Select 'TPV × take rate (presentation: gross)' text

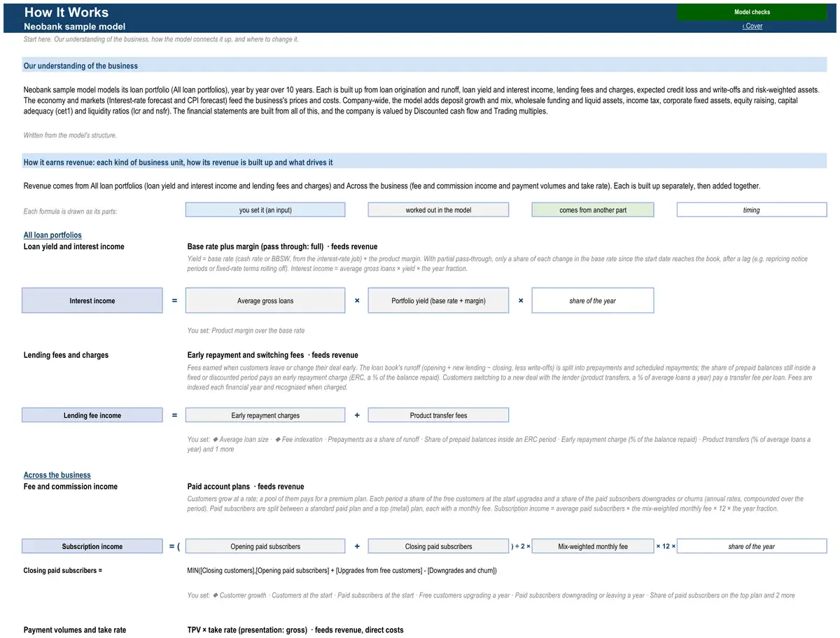pyautogui.click(x=247, y=630)
